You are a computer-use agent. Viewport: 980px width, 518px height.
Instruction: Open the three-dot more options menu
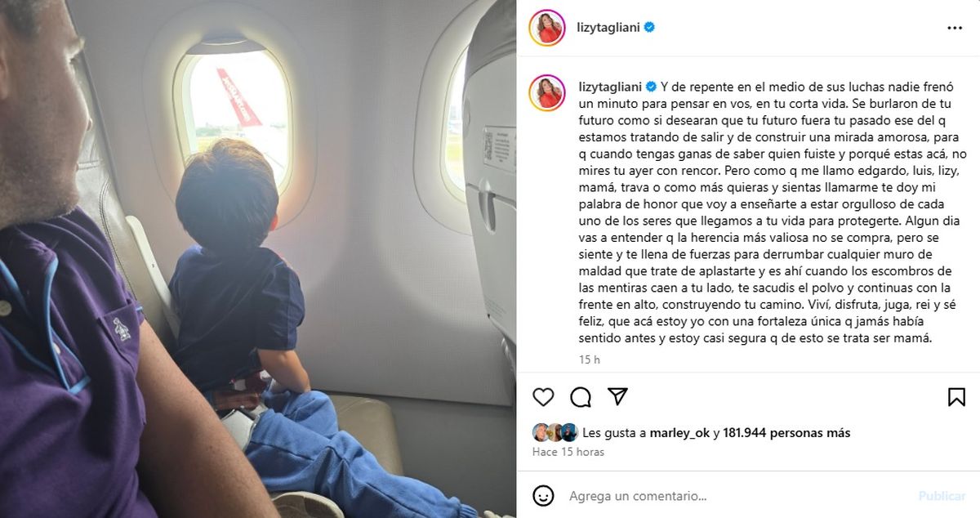(955, 28)
